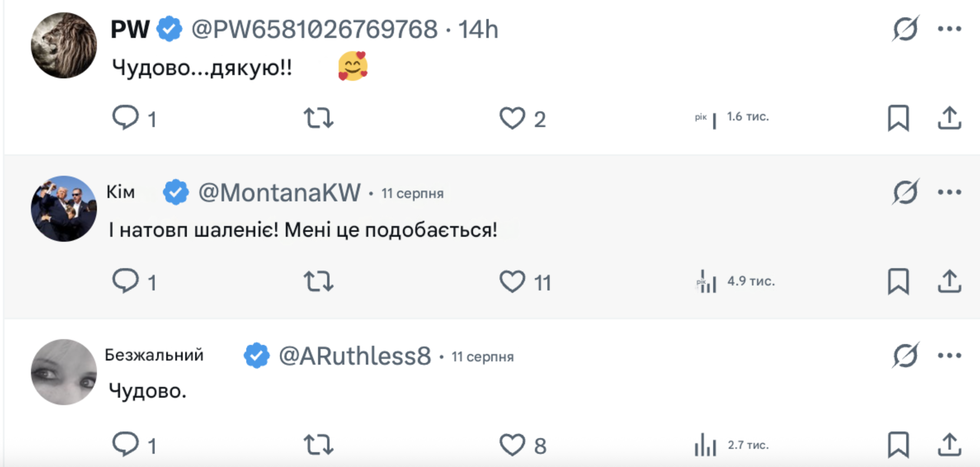
Task: Open Grok icon on PW's tweet
Action: (905, 29)
